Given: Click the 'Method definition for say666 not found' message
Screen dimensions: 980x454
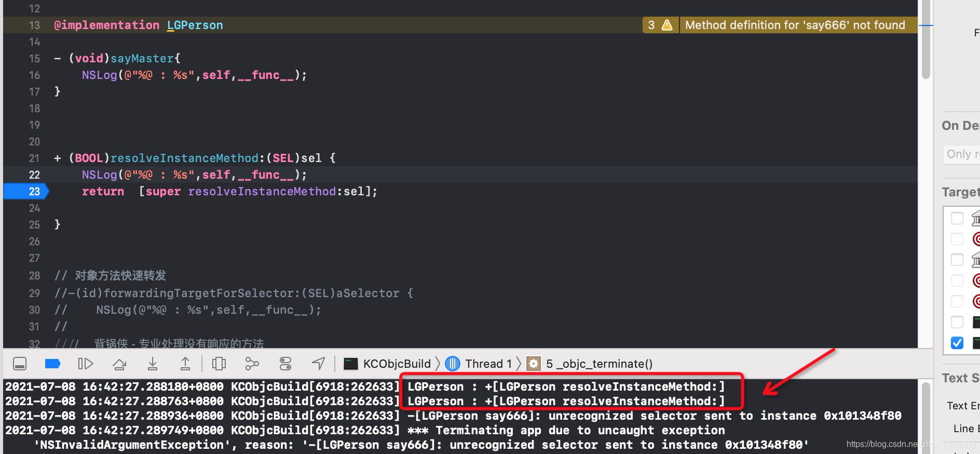Looking at the screenshot, I should [x=795, y=25].
